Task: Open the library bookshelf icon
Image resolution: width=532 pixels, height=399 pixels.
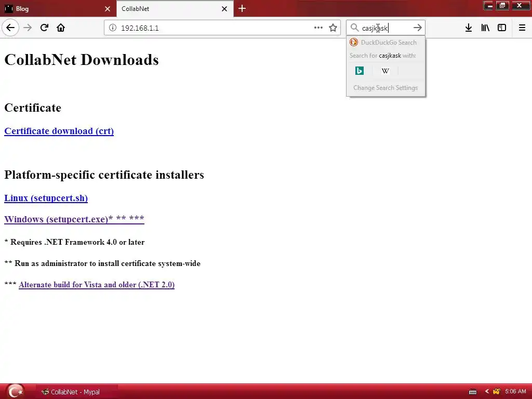Action: (485, 28)
